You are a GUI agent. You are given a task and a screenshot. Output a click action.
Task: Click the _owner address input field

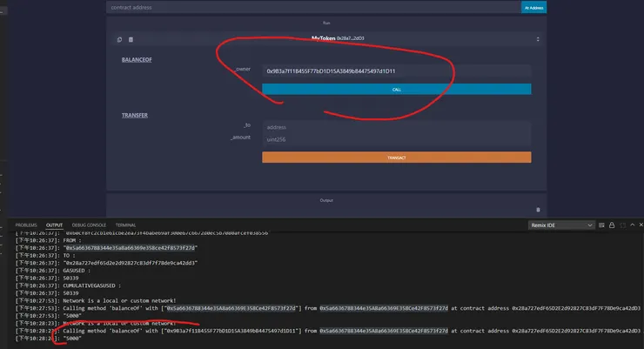[x=396, y=71]
